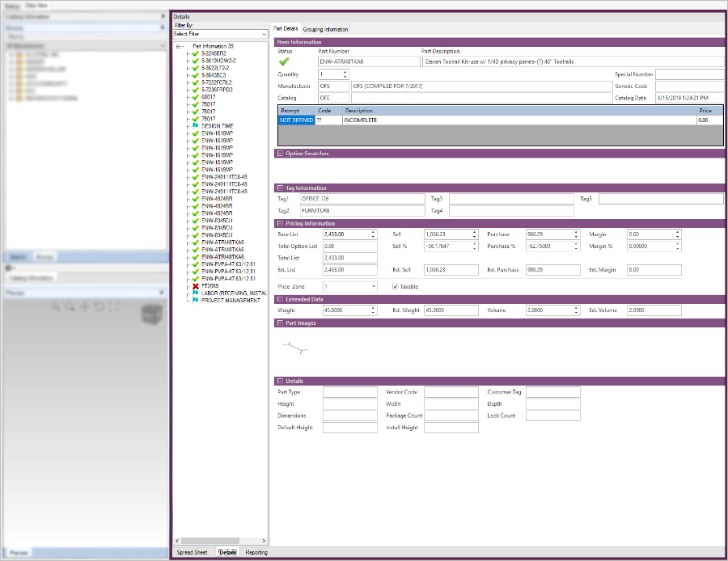Click the tree horizontal scrollbar left arrow
Viewport: 728px width, 561px height.
point(177,541)
